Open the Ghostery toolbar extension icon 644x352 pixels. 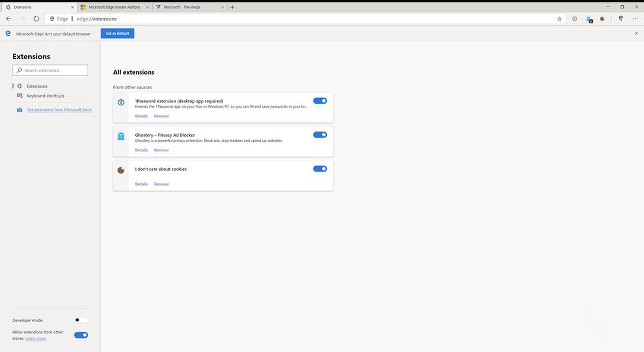click(x=589, y=19)
